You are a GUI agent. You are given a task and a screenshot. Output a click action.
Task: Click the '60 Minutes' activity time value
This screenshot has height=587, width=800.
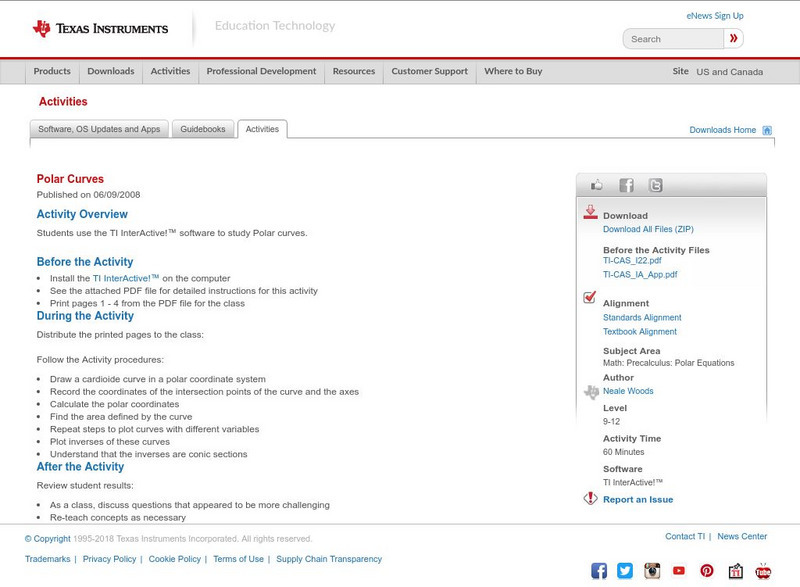623,452
